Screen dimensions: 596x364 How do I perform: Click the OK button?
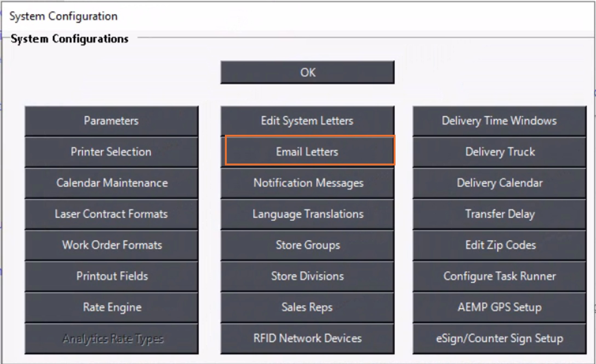pos(307,72)
